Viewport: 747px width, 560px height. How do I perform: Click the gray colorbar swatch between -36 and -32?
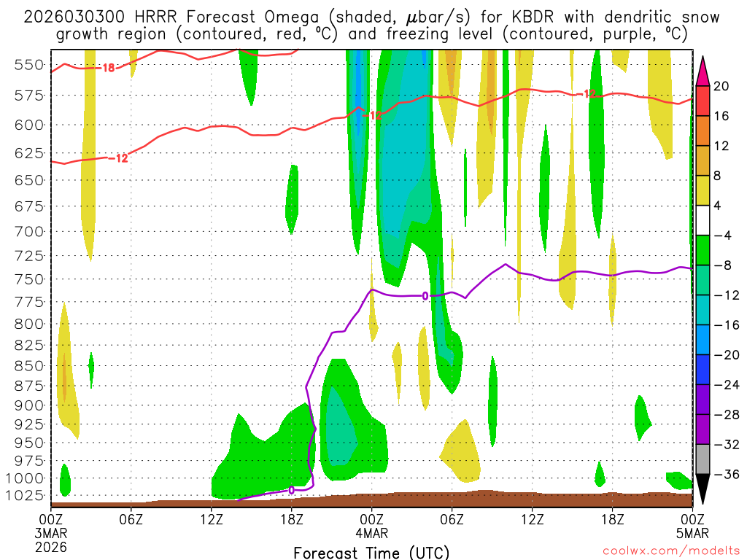pyautogui.click(x=703, y=459)
